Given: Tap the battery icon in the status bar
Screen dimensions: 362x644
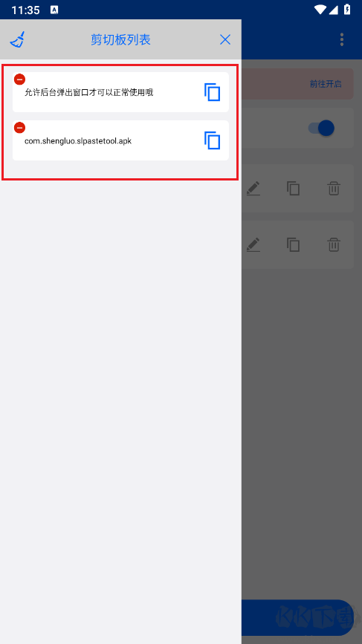Looking at the screenshot, I should [x=347, y=10].
